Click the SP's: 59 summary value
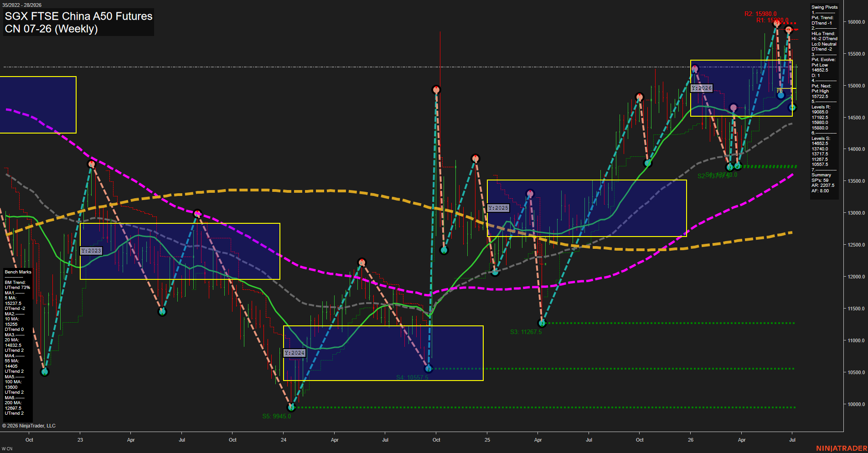Viewport: 868px width, 453px height. [820, 180]
